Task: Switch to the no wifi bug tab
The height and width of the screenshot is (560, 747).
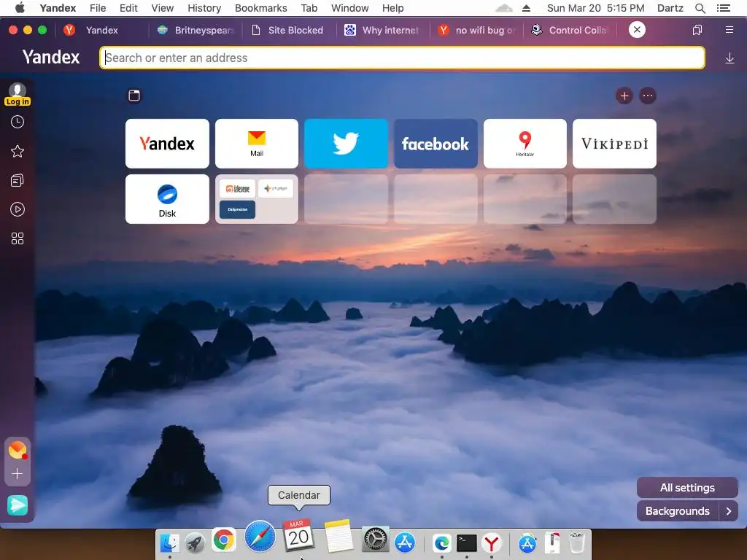Action: [478, 30]
